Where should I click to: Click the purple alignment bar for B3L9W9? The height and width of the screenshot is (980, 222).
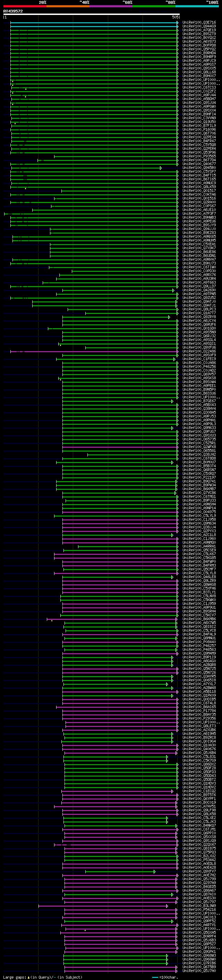point(103,906)
